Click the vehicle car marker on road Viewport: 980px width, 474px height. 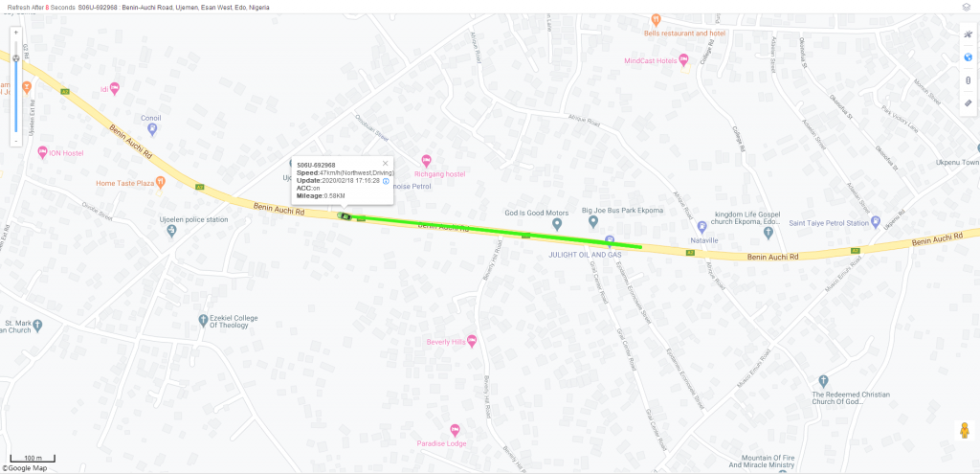tap(345, 215)
